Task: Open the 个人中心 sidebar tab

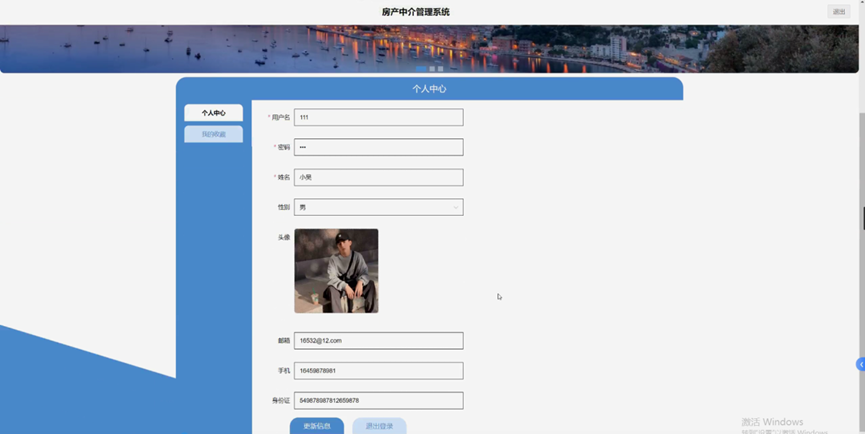Action: (213, 112)
